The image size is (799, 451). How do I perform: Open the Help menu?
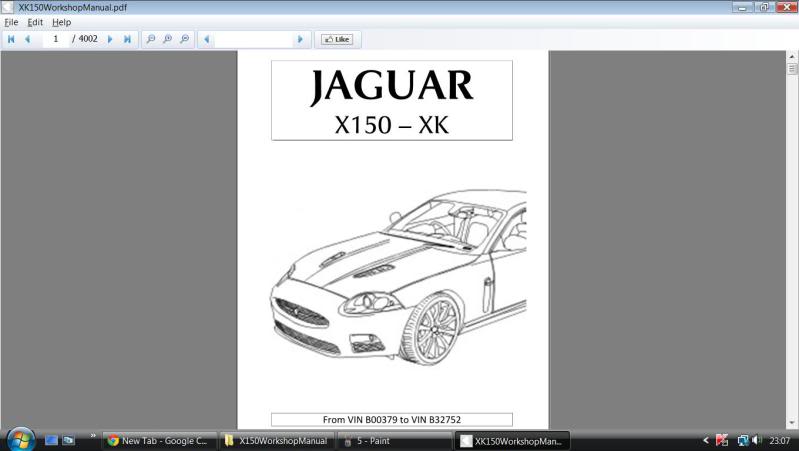point(62,22)
